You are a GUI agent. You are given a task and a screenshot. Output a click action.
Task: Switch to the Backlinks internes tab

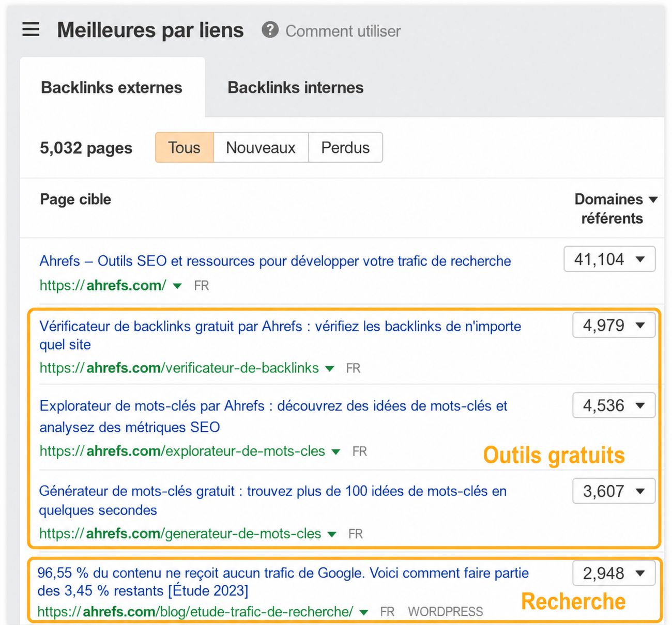coord(296,87)
